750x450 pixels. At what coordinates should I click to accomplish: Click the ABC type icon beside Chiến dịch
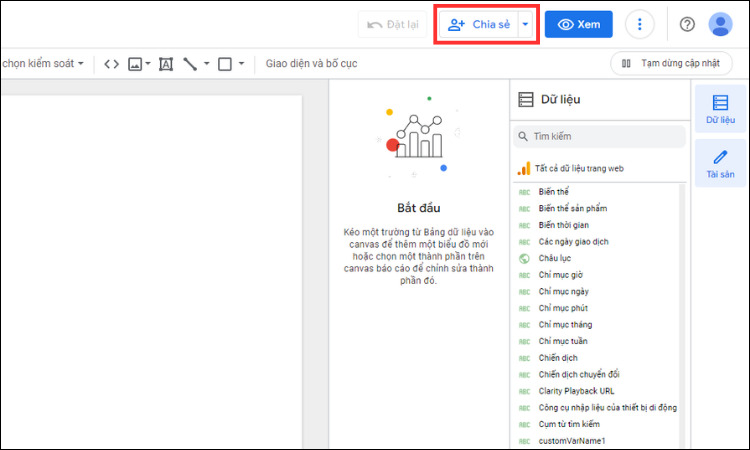[x=525, y=358]
